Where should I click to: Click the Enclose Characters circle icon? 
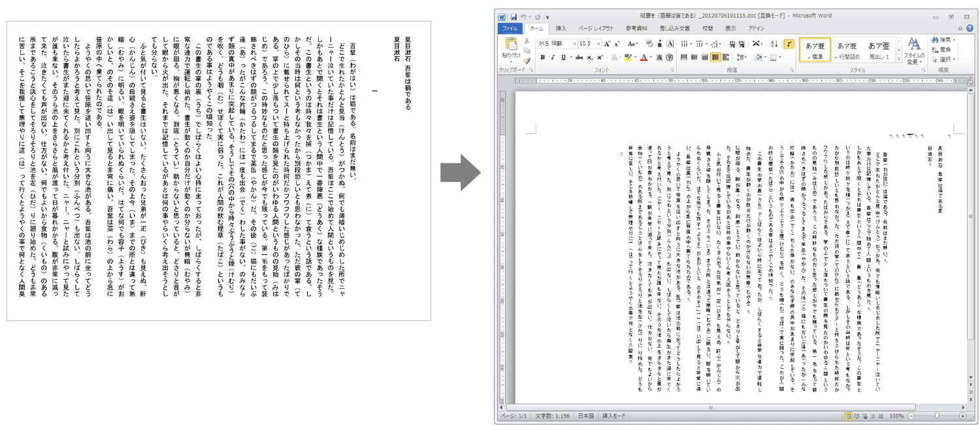[x=671, y=58]
